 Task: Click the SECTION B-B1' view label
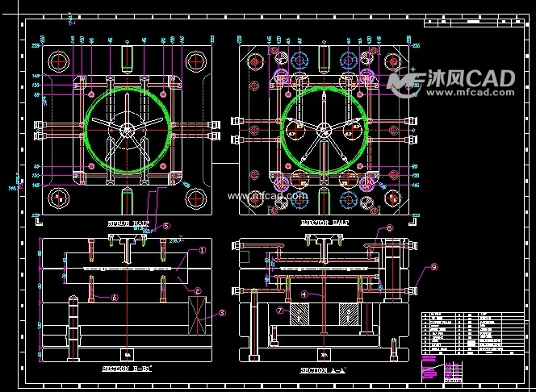pos(127,369)
